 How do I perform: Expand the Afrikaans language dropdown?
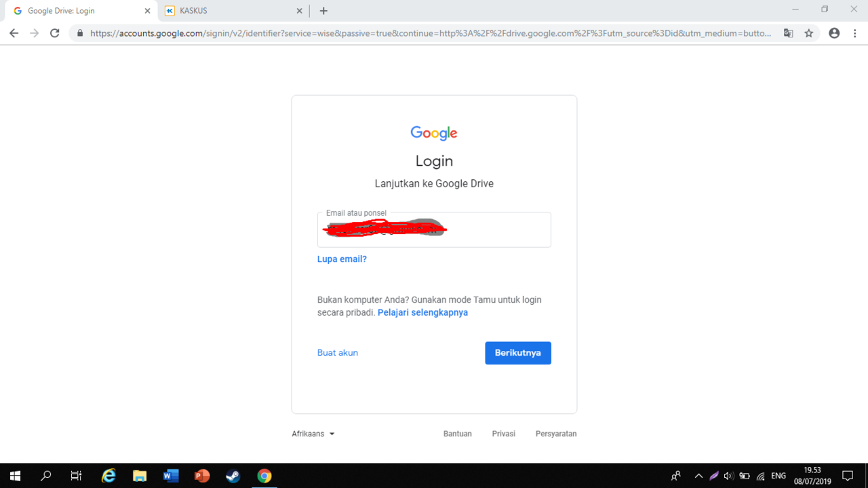313,434
